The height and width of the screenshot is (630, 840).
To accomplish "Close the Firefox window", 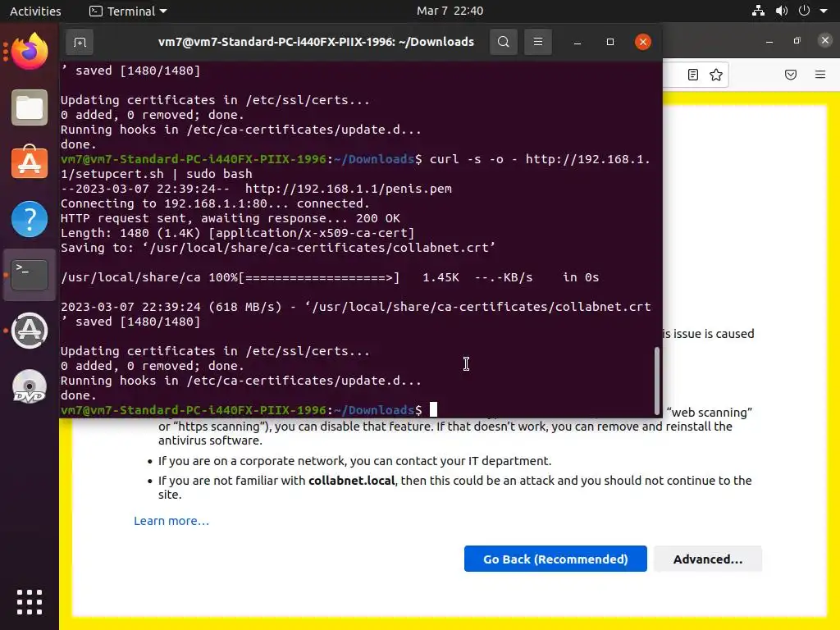I will tap(825, 40).
